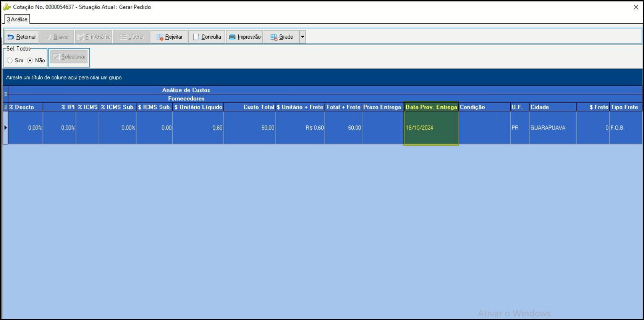Viewport: 644px width, 320px height.
Task: Click the Consulta document icon
Action: [x=196, y=37]
